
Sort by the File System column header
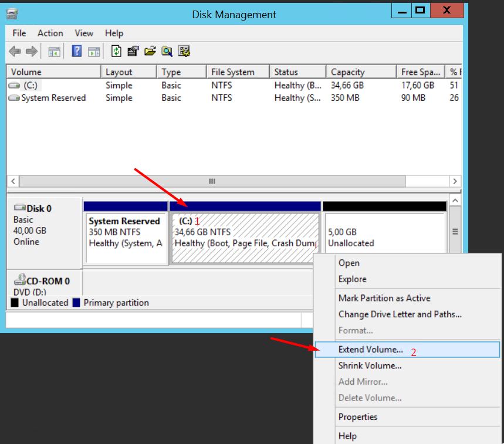238,72
